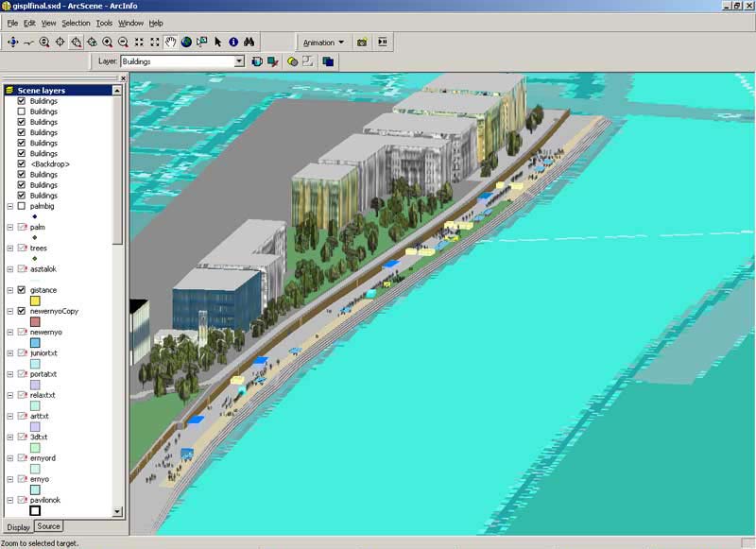Screen dimensions: 756x549
Task: Click the layer list scroll-down arrow
Action: click(118, 511)
